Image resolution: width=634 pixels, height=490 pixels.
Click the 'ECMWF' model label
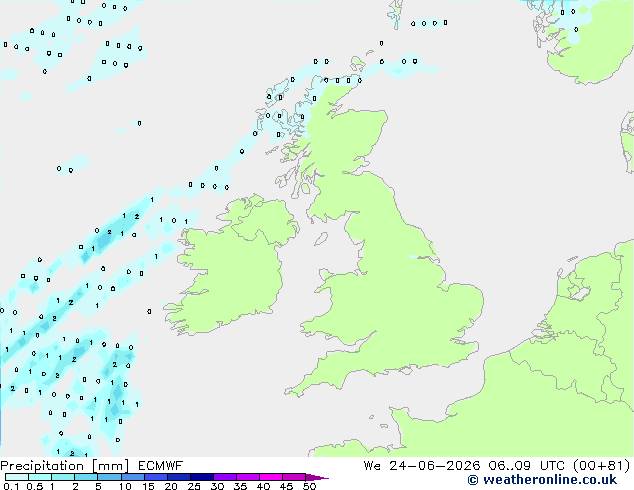point(160,466)
